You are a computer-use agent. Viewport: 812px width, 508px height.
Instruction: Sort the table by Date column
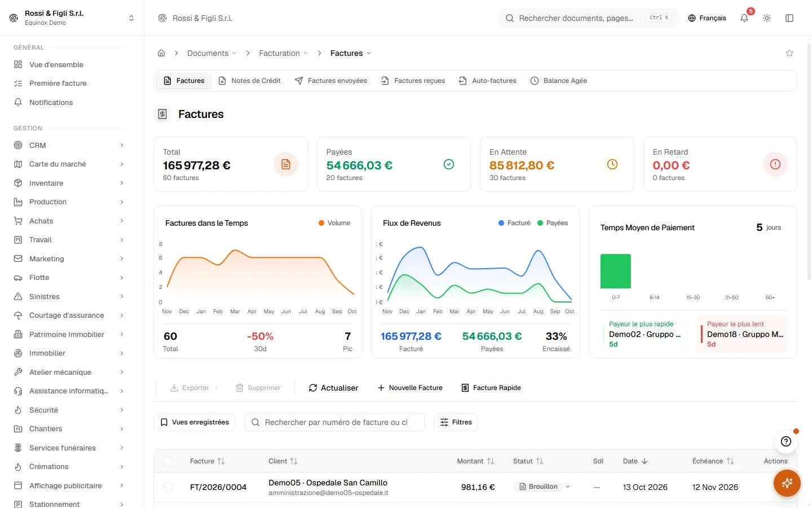pos(636,461)
